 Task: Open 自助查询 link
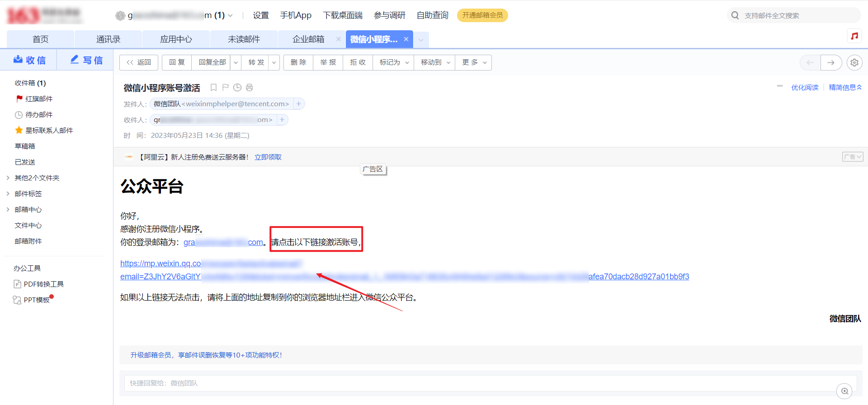tap(433, 15)
